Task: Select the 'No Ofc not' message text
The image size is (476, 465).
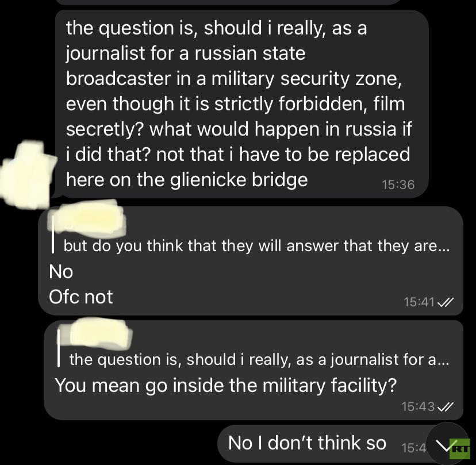Action: coord(80,284)
